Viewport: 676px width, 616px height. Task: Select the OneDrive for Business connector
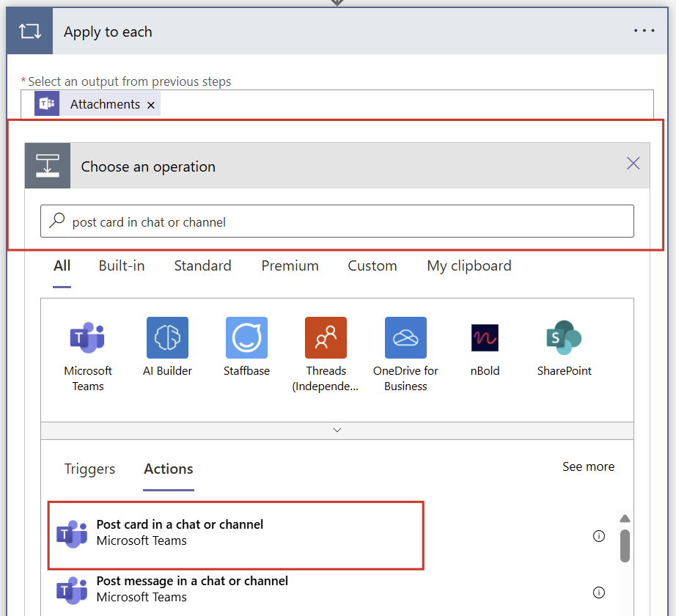405,355
